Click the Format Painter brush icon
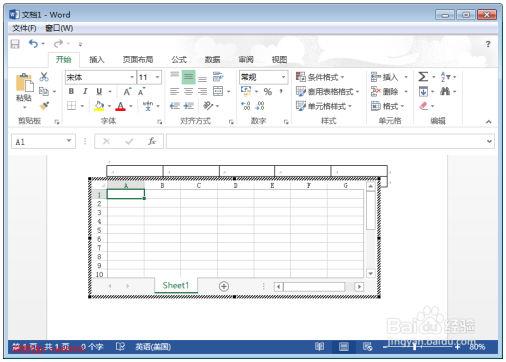Screen dimensions: 506x362 (44, 106)
